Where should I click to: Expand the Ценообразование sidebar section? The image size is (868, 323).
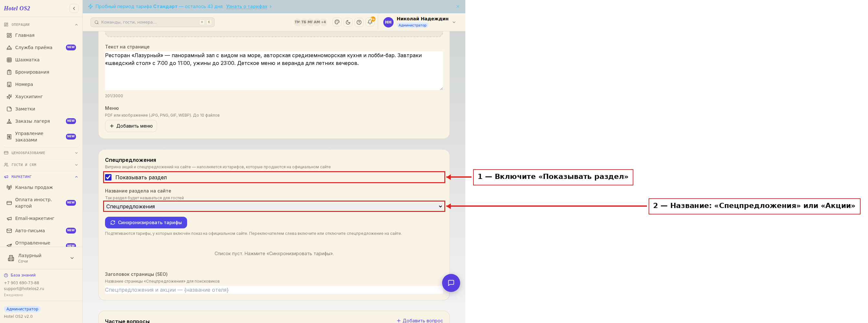click(x=41, y=153)
